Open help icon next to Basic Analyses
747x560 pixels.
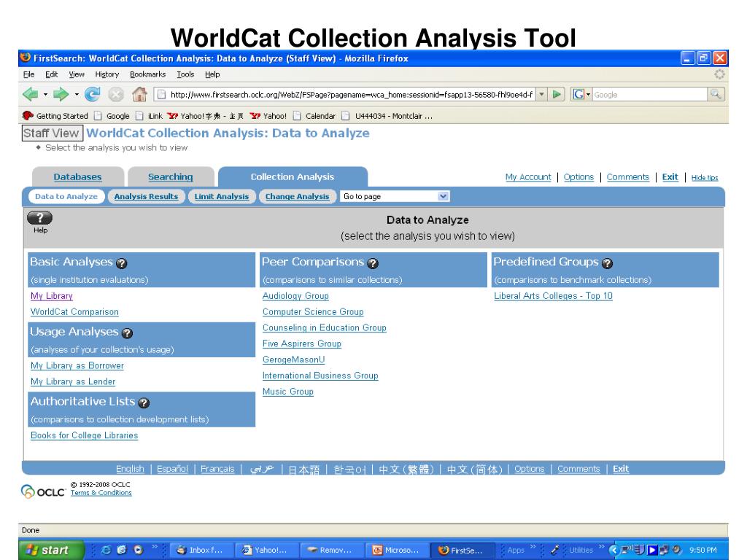pos(122,262)
